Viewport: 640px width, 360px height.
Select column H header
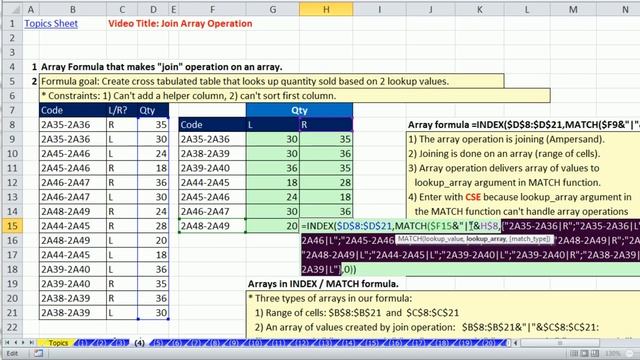326,9
